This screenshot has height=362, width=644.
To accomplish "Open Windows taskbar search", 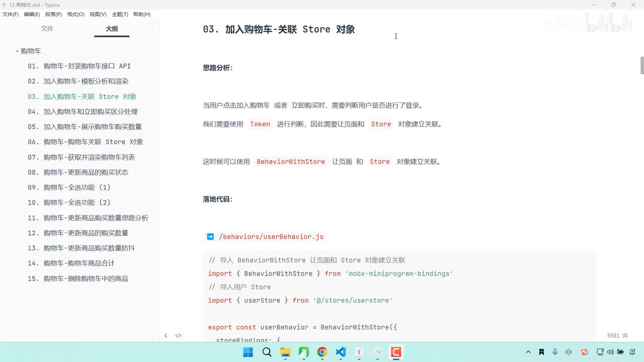I will [x=267, y=352].
